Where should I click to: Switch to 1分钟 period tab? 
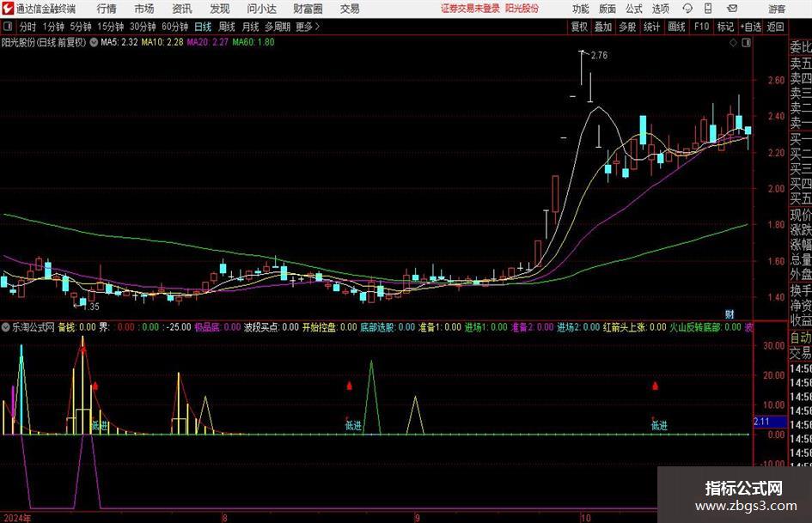pyautogui.click(x=53, y=27)
